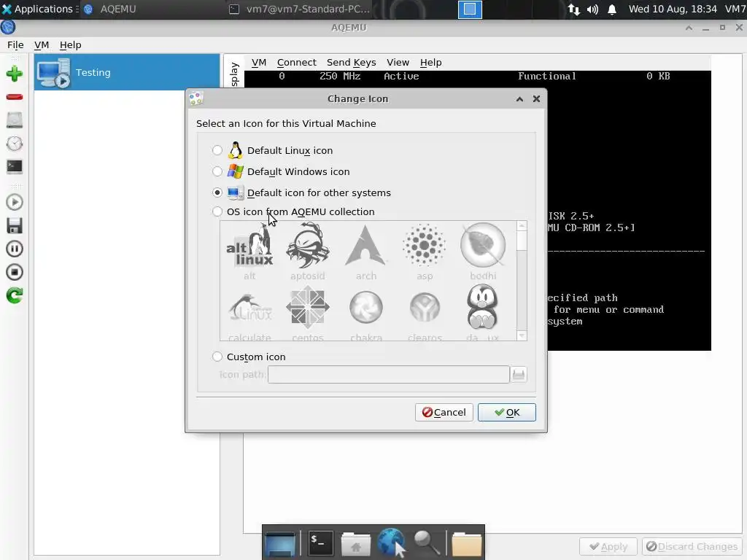Confirm with the OK button
The width and height of the screenshot is (747, 560).
(507, 413)
